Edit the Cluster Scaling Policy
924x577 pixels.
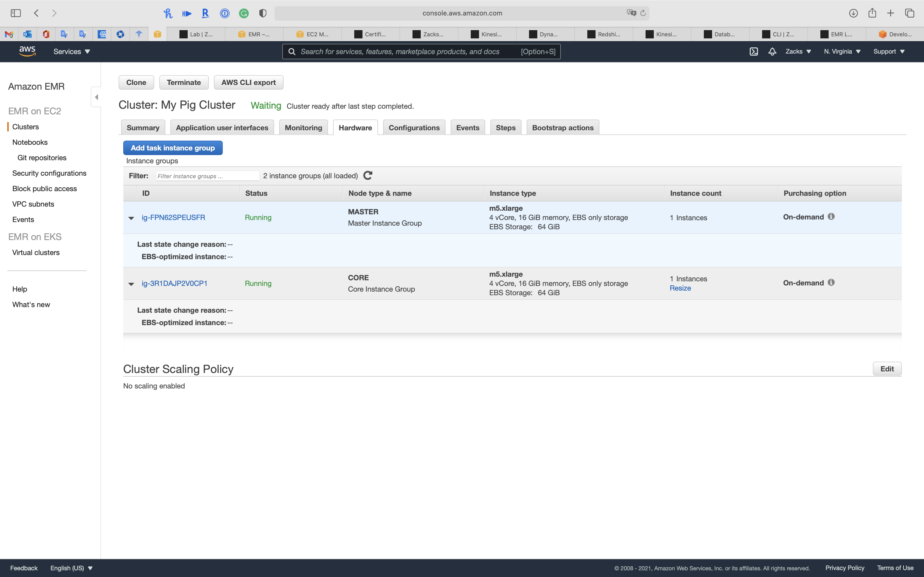[x=887, y=369]
